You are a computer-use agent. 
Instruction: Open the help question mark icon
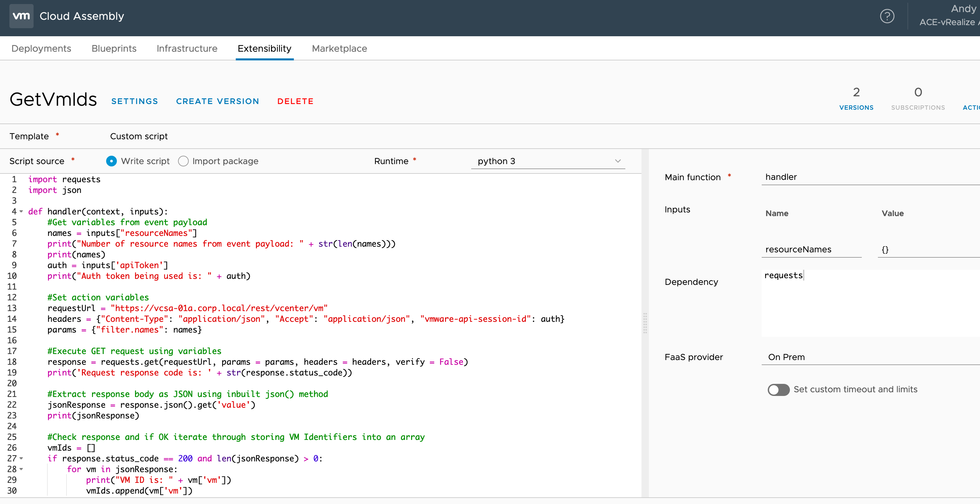(x=887, y=16)
